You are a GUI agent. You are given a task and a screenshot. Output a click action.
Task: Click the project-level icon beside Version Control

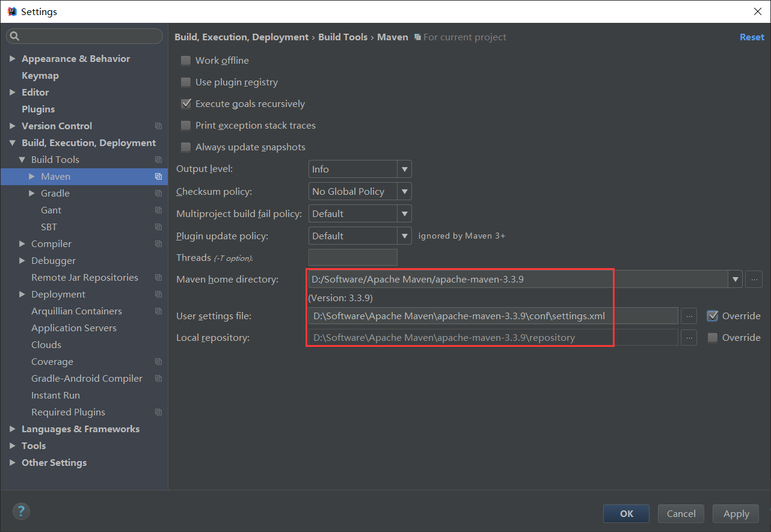pyautogui.click(x=158, y=126)
